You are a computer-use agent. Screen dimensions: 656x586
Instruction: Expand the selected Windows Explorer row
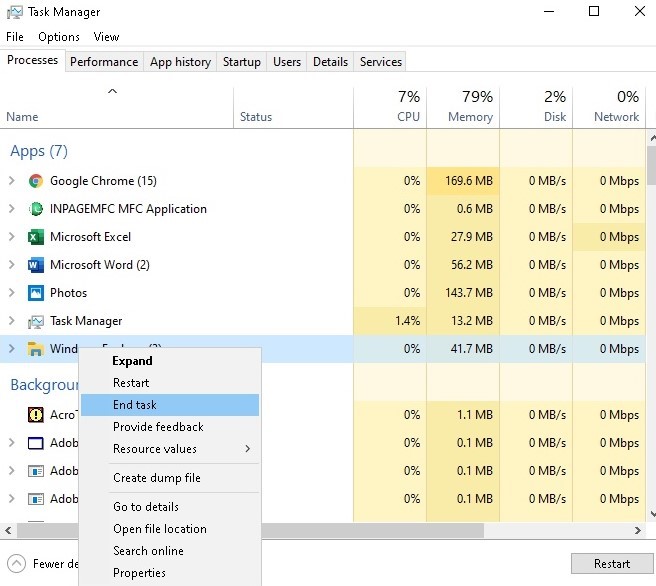[12, 349]
